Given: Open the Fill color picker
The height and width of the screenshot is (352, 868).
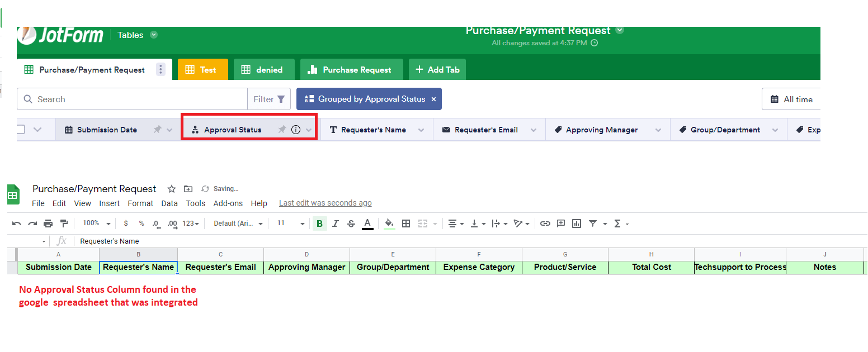Looking at the screenshot, I should point(390,223).
